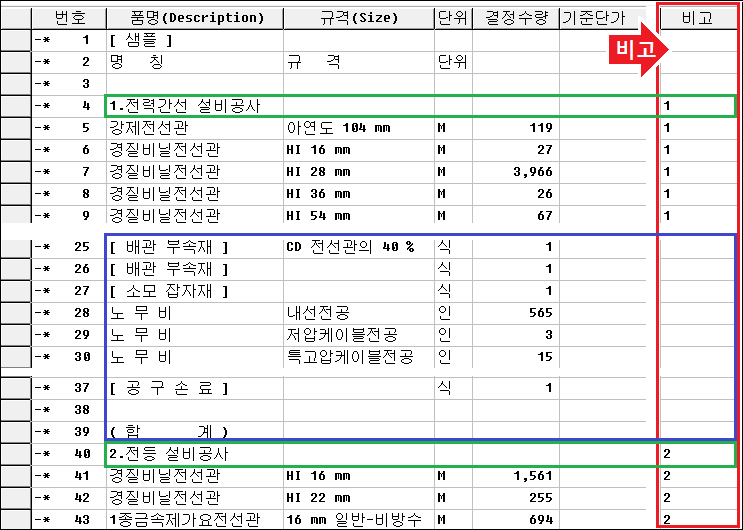The width and height of the screenshot is (743, 530).
Task: Click the quantity cell '67'
Action: (x=516, y=215)
